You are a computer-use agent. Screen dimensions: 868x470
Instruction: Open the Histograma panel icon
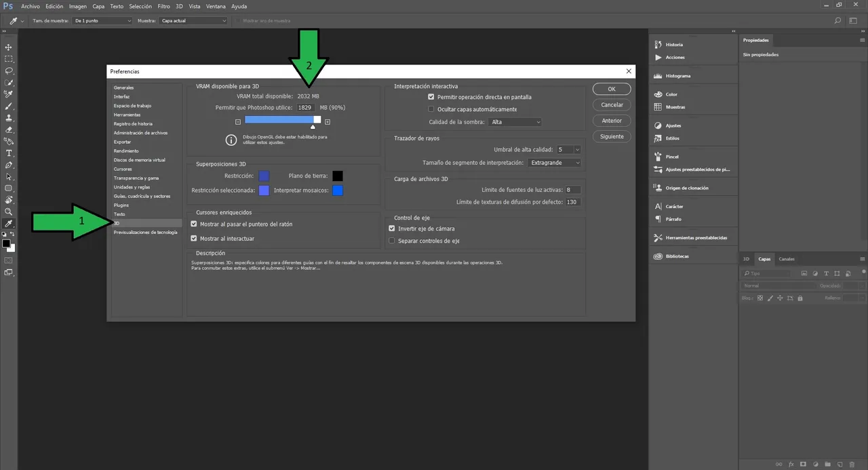click(658, 76)
